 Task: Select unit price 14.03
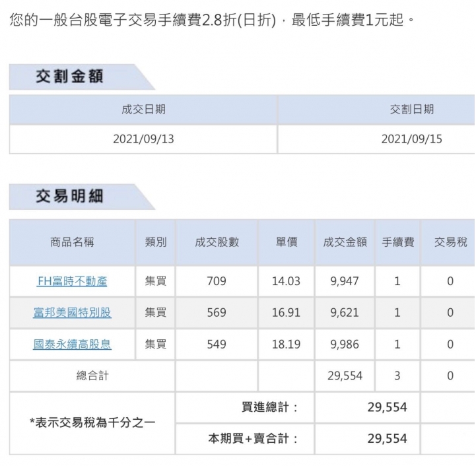286,281
